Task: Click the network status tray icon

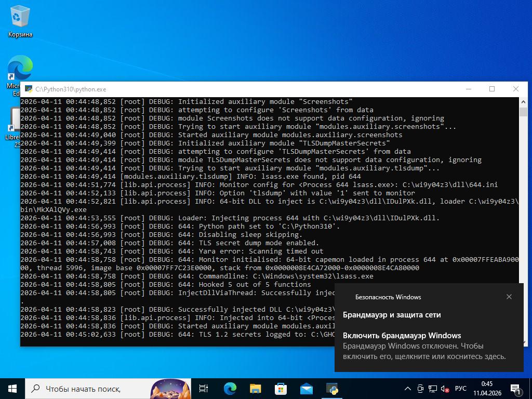Action: pos(433,389)
